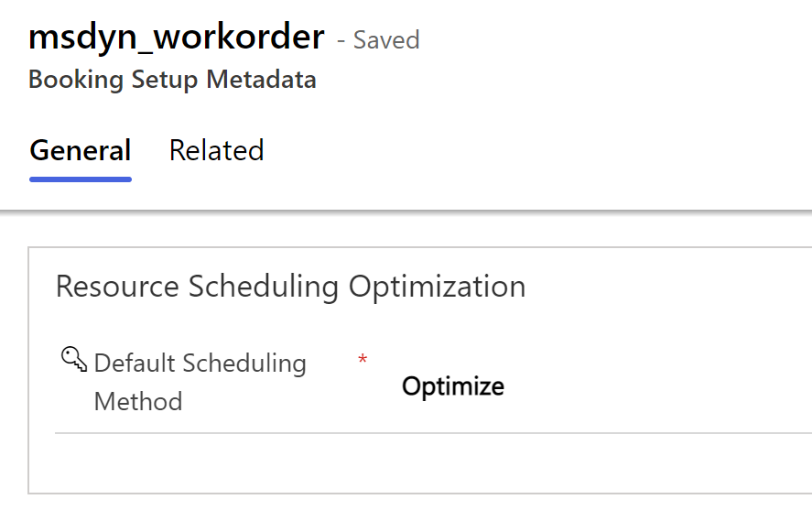
Task: Click the word 'Method' in the field label
Action: [x=138, y=401]
